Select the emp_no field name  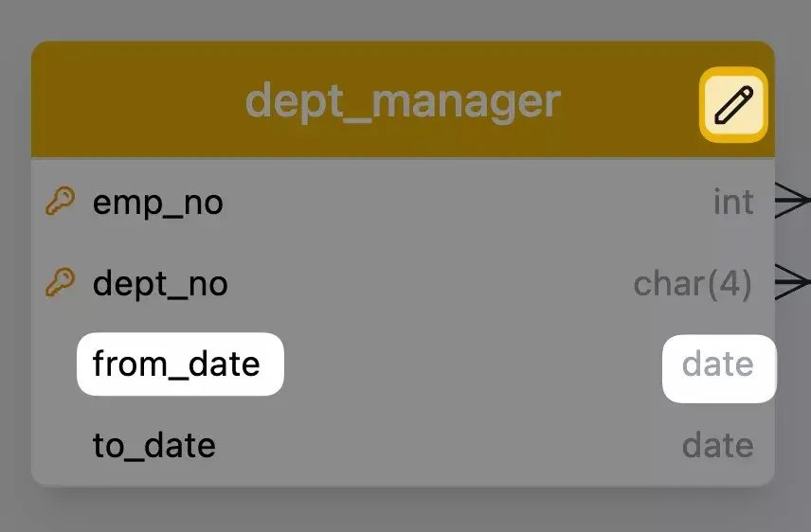pyautogui.click(x=157, y=203)
